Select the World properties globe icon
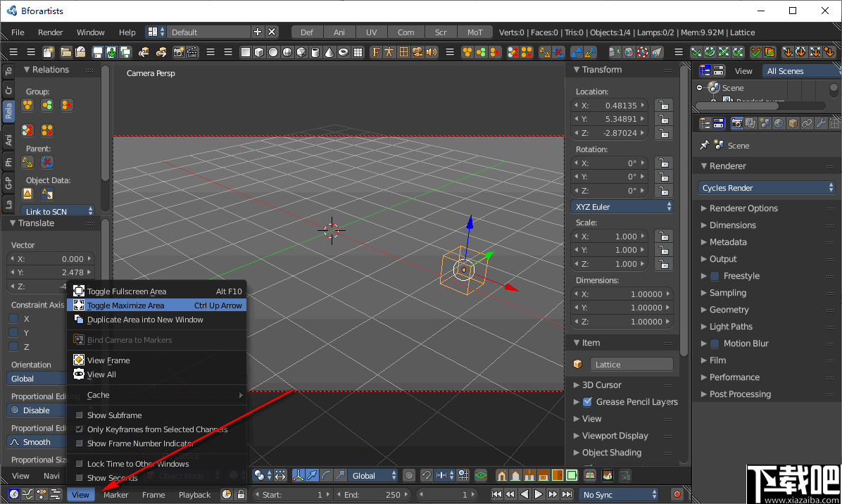This screenshot has width=842, height=504. pyautogui.click(x=779, y=123)
